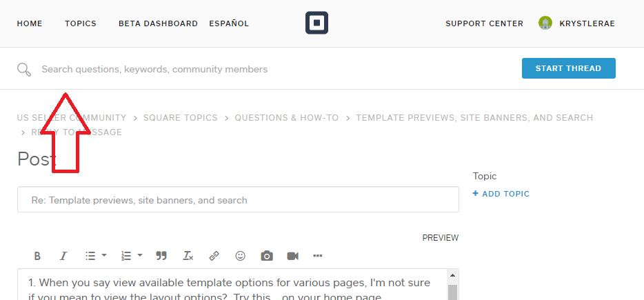
Task: Insert a hyperlink into the reply
Action: pos(214,256)
